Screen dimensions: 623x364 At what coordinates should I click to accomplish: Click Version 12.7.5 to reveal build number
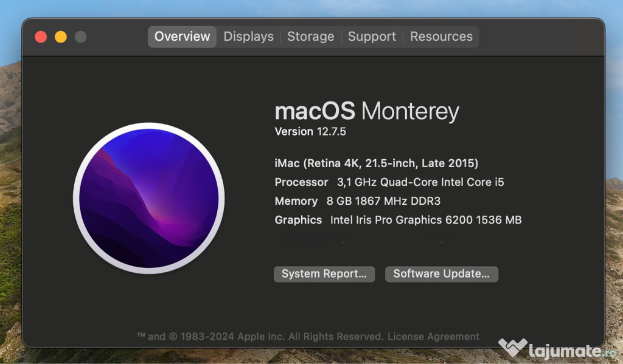[310, 131]
